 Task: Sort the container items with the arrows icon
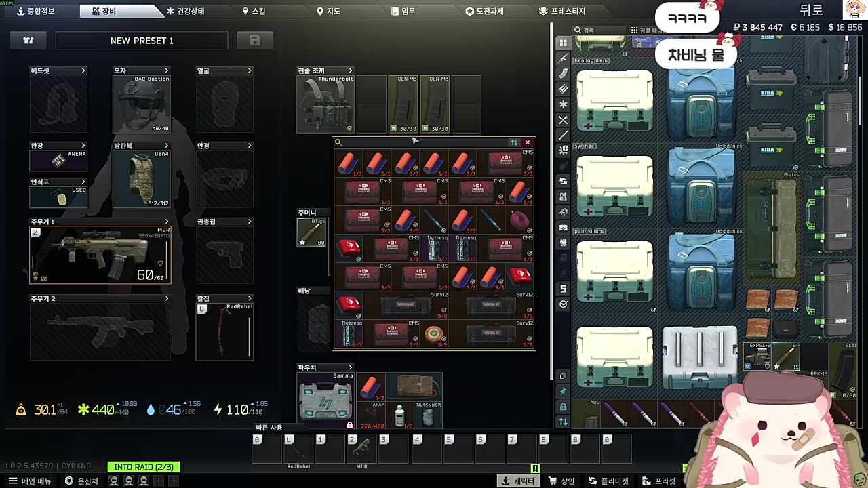[514, 142]
